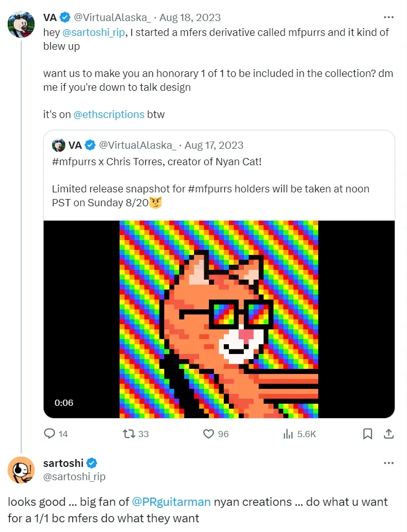Open sartoshi's profile avatar
407x532 pixels.
point(21,469)
